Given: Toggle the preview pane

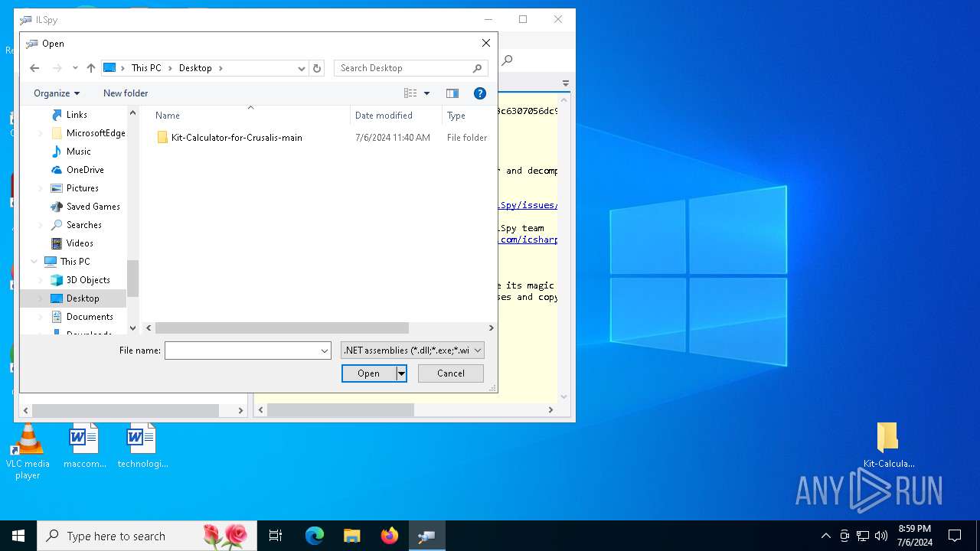Looking at the screenshot, I should 452,93.
